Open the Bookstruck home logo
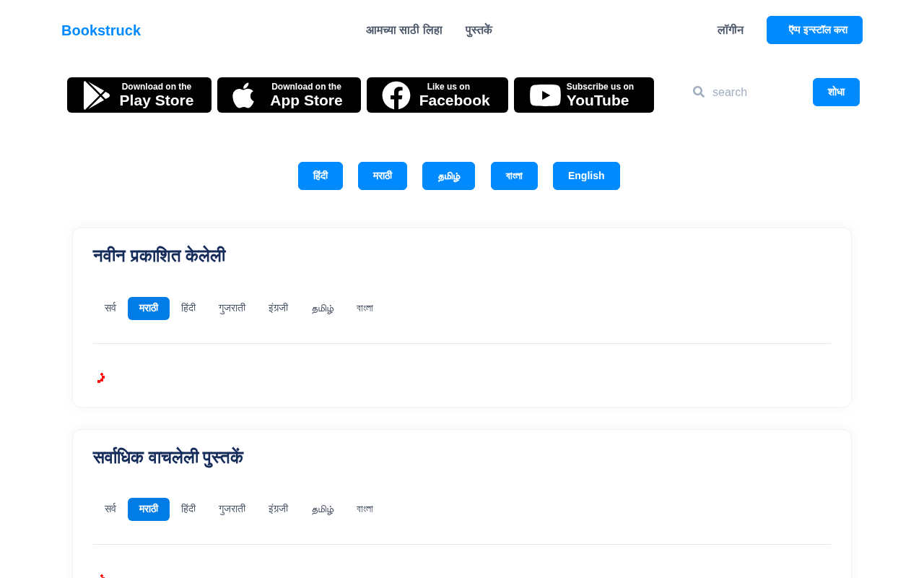Image resolution: width=924 pixels, height=578 pixels. point(101,30)
